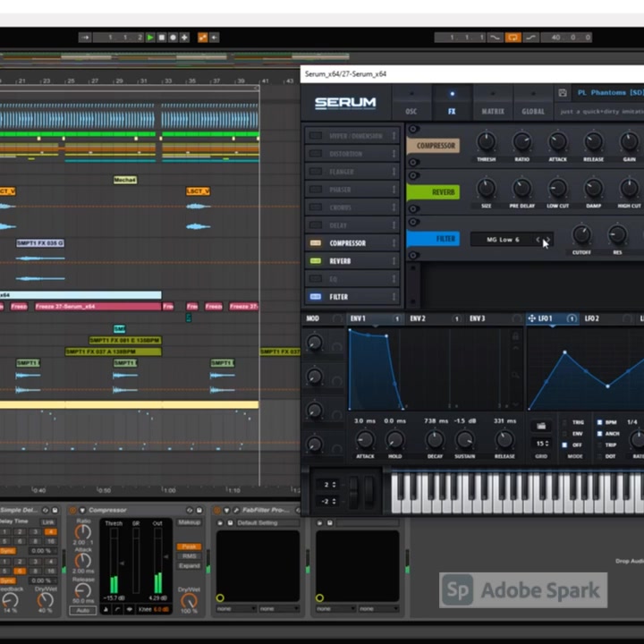Click the Expand button in Ableton Compressor
Screen dimensions: 644x644
pyautogui.click(x=189, y=566)
